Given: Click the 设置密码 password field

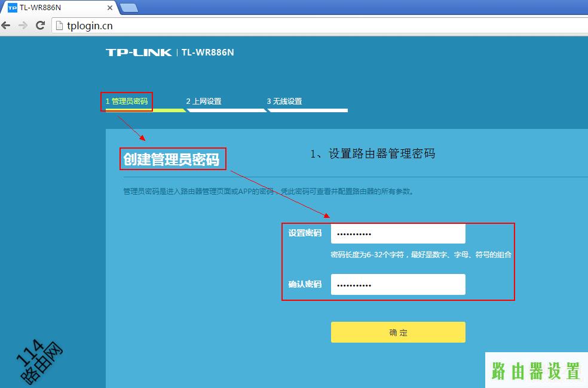Looking at the screenshot, I should 398,234.
